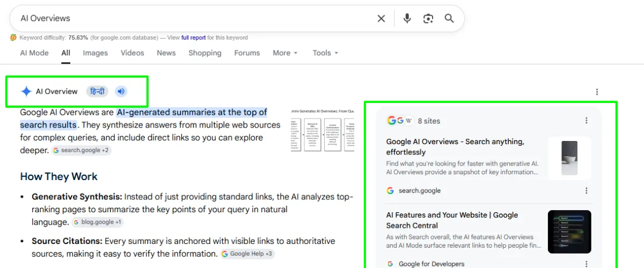
Task: Click the keyword difficulty 75.63% value
Action: pyautogui.click(x=78, y=38)
